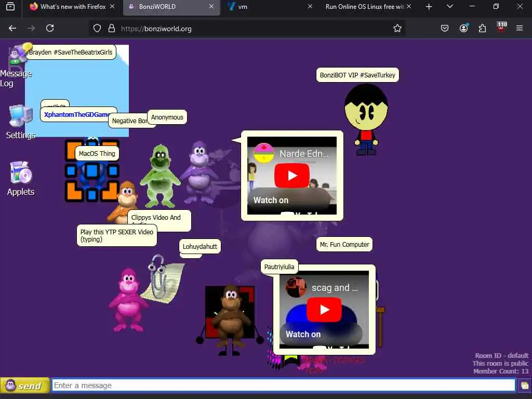Click the Enter a message input field
Image resolution: width=532 pixels, height=399 pixels.
(283, 385)
